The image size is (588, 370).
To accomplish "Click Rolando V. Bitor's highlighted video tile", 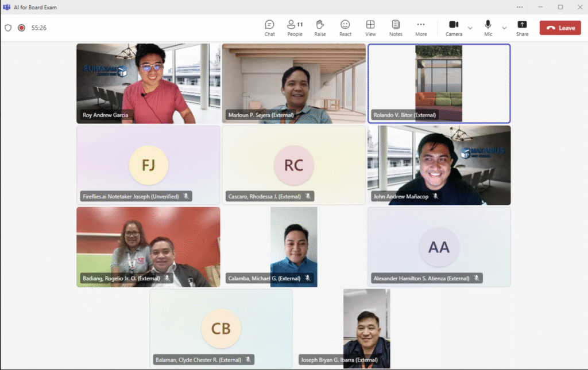I will click(439, 83).
